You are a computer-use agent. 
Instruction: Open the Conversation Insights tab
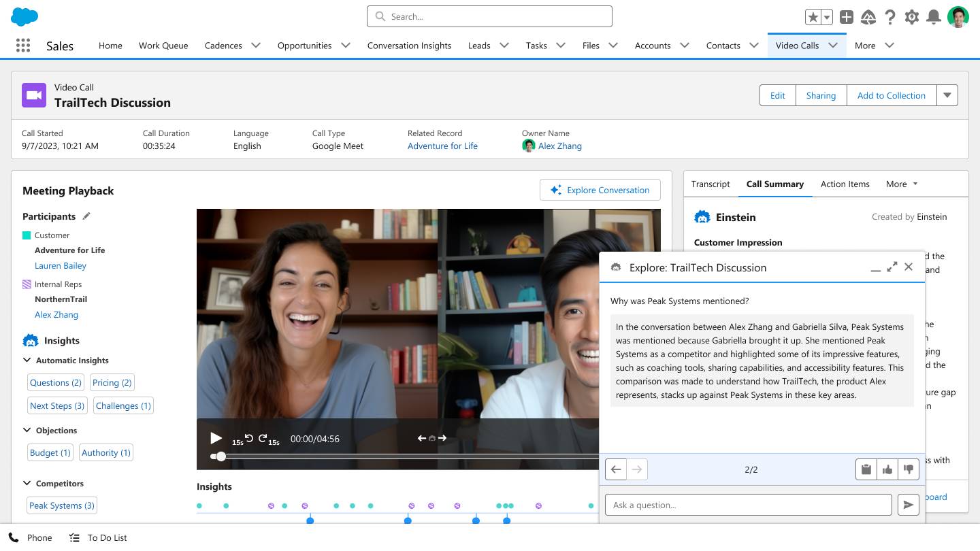pos(409,46)
